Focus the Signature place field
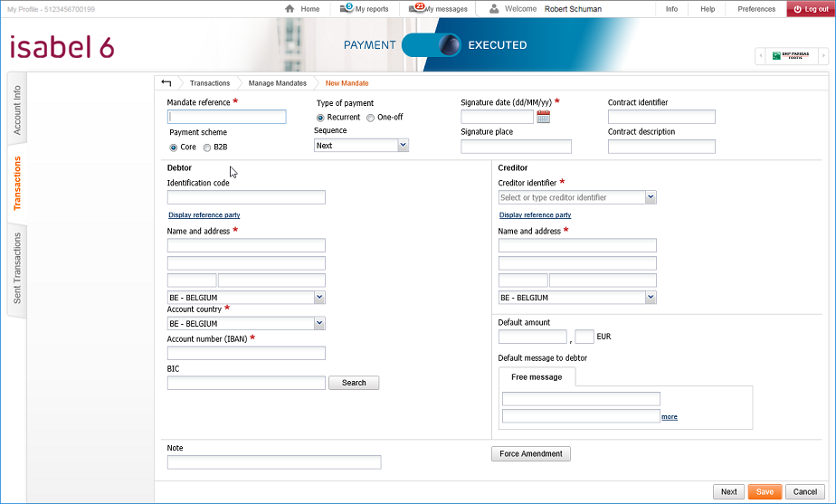This screenshot has width=836, height=504. pos(516,147)
